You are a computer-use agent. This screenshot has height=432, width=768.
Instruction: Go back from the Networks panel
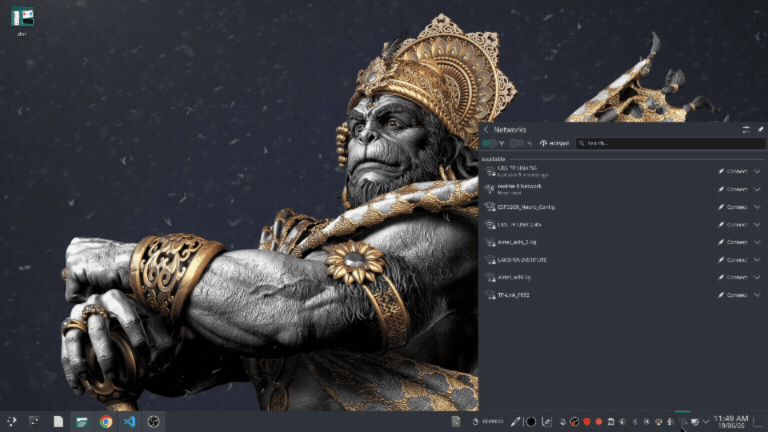[486, 129]
